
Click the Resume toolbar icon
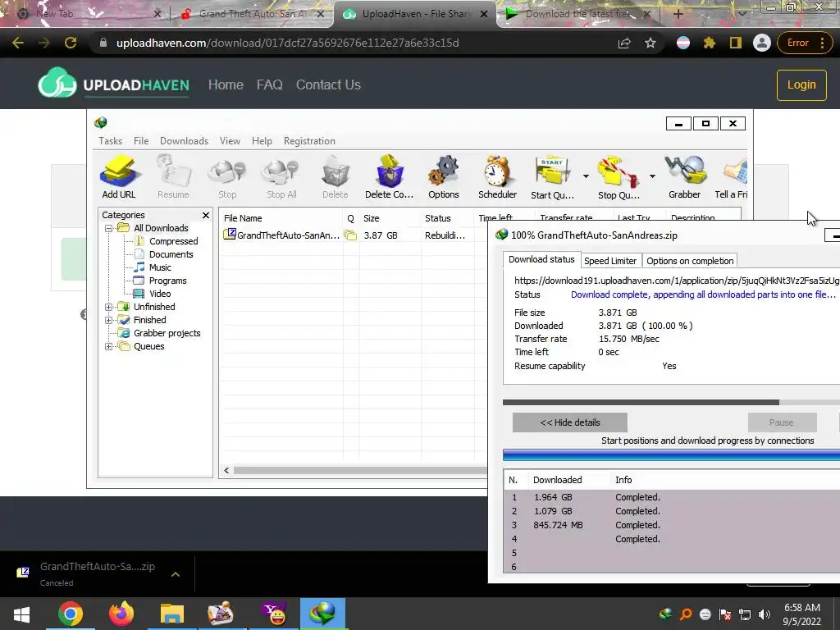point(173,177)
